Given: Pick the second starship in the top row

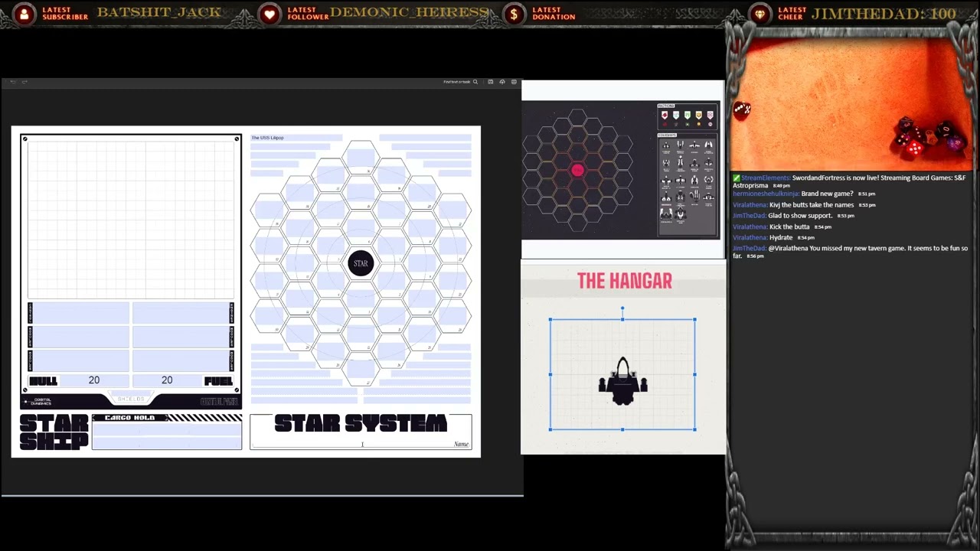Looking at the screenshot, I should 680,145.
